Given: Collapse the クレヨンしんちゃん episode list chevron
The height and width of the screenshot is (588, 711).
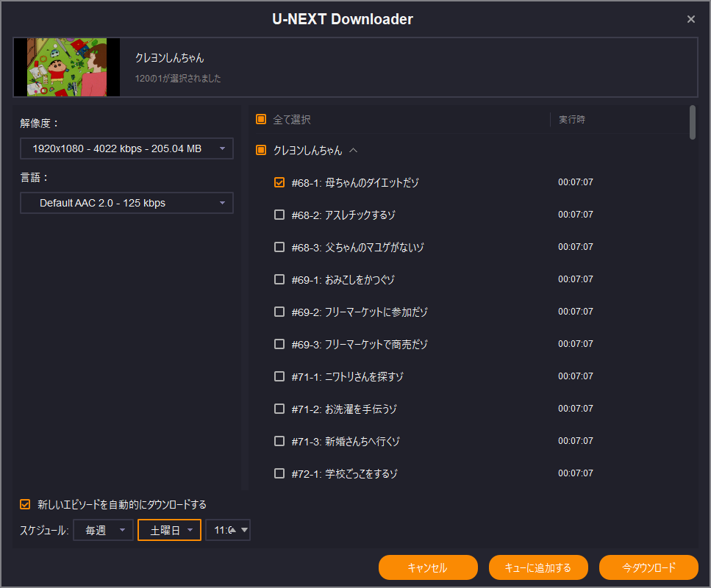Looking at the screenshot, I should click(x=354, y=150).
